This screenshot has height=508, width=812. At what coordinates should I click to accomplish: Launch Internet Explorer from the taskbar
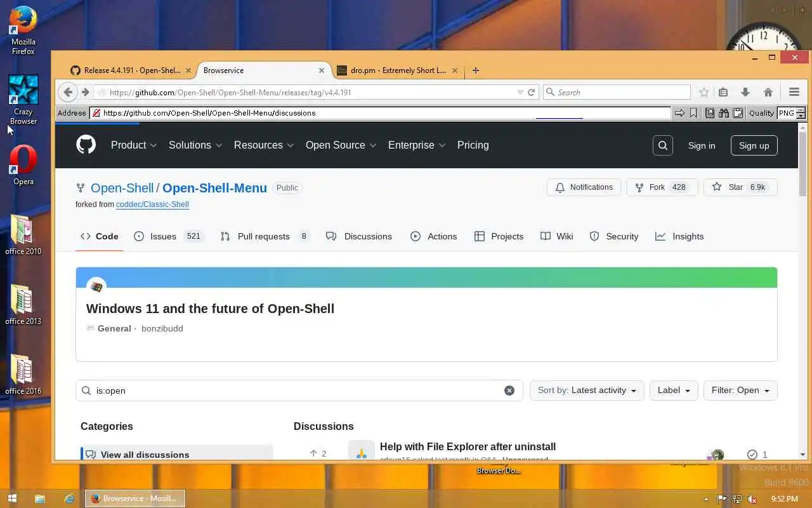tap(69, 498)
